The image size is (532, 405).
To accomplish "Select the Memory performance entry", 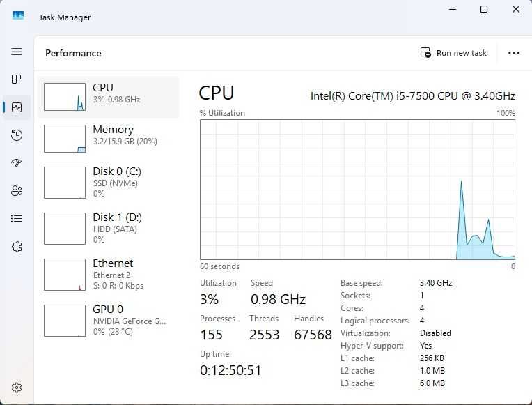I will (108, 139).
